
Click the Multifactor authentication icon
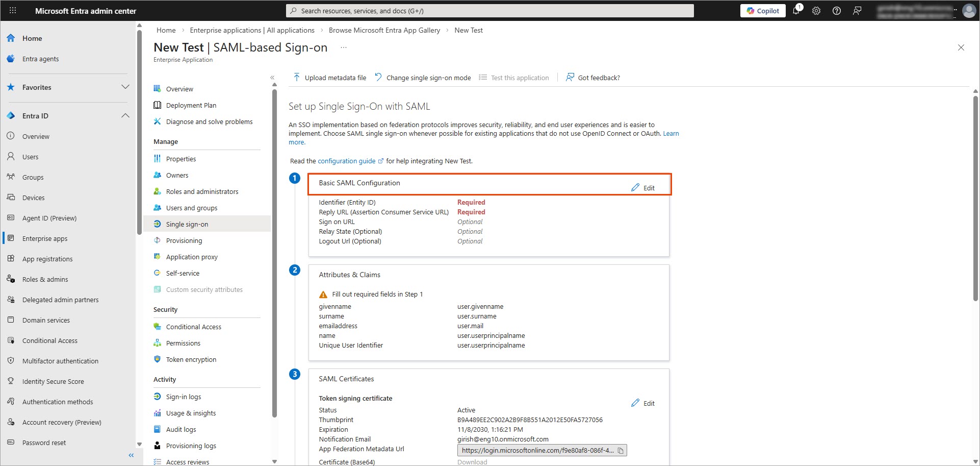[x=11, y=361]
